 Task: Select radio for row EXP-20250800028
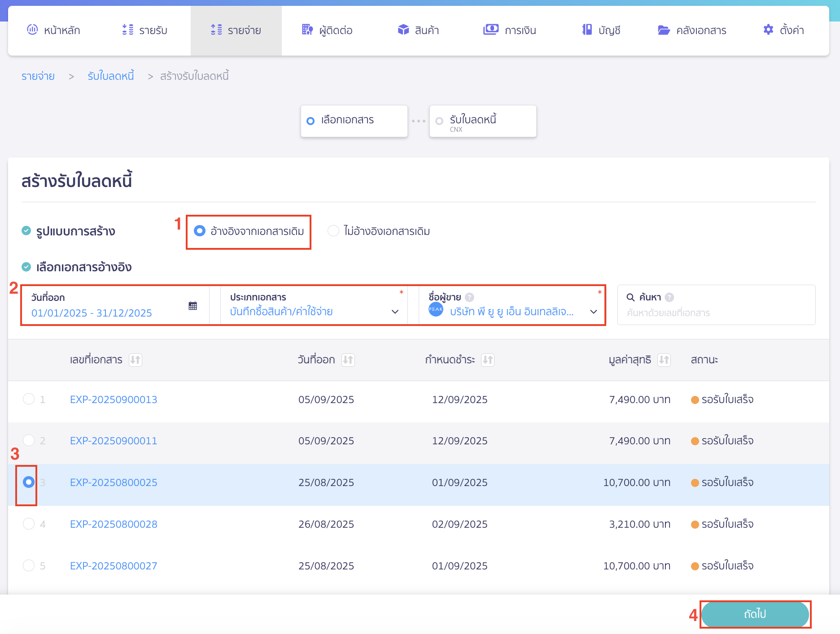coord(29,524)
